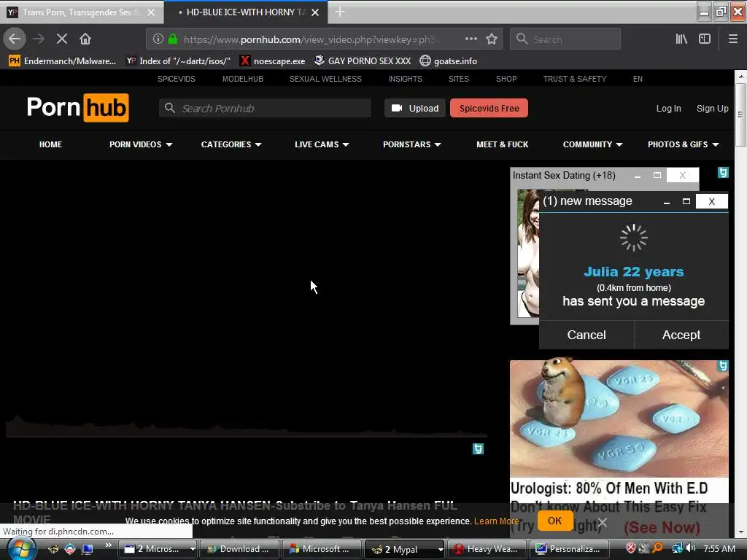Screen dimensions: 747x560
Task: Open the Firefox hamburger menu
Action: [x=733, y=39]
